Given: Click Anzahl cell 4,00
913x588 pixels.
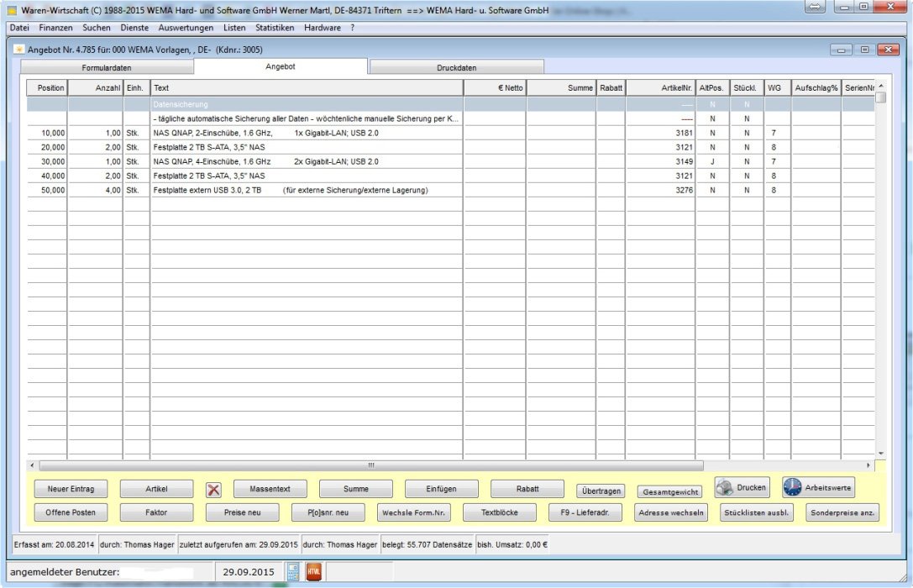Looking at the screenshot, I should [x=96, y=190].
